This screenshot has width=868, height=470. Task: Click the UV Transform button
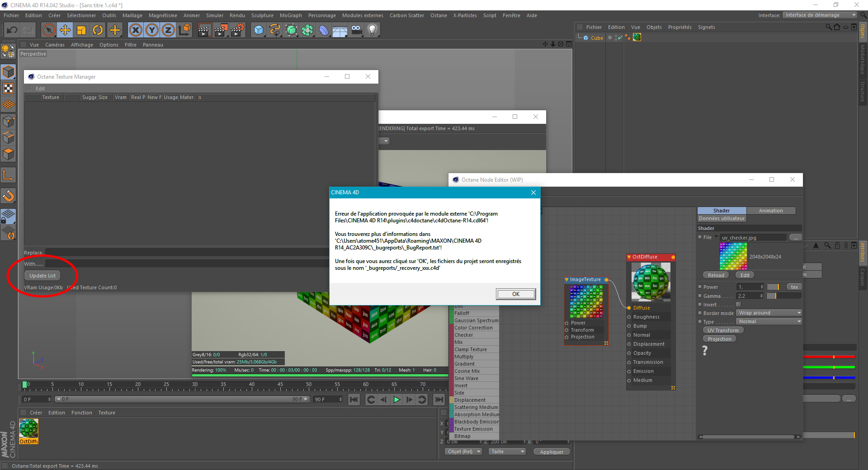pyautogui.click(x=723, y=330)
